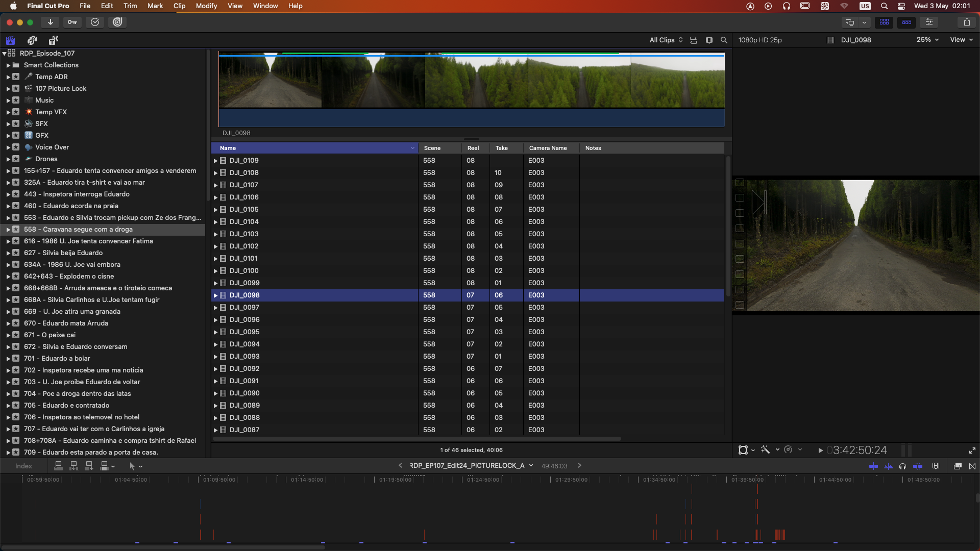This screenshot has width=980, height=551.
Task: Select keyword collection 627 - Silvia beija Eduardo
Action: (63, 253)
